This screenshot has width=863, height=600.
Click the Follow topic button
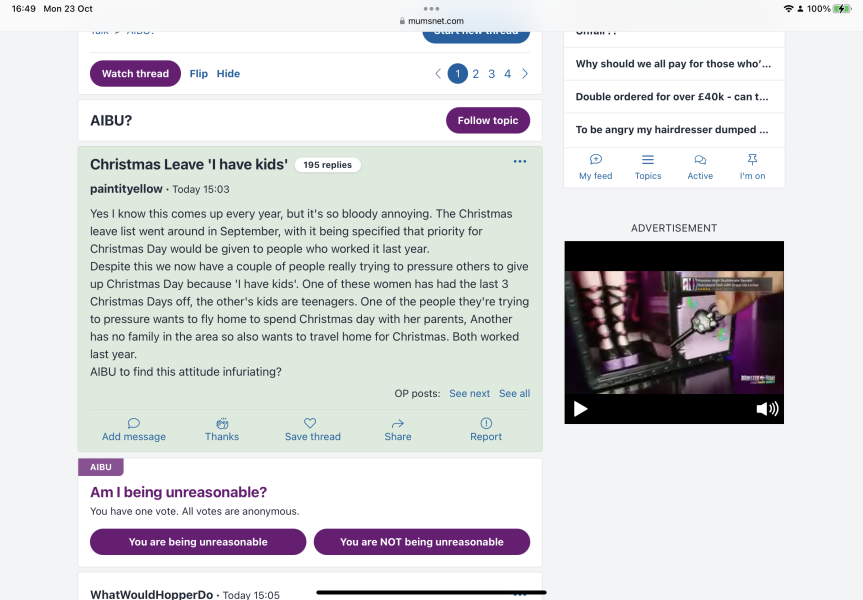tap(488, 121)
